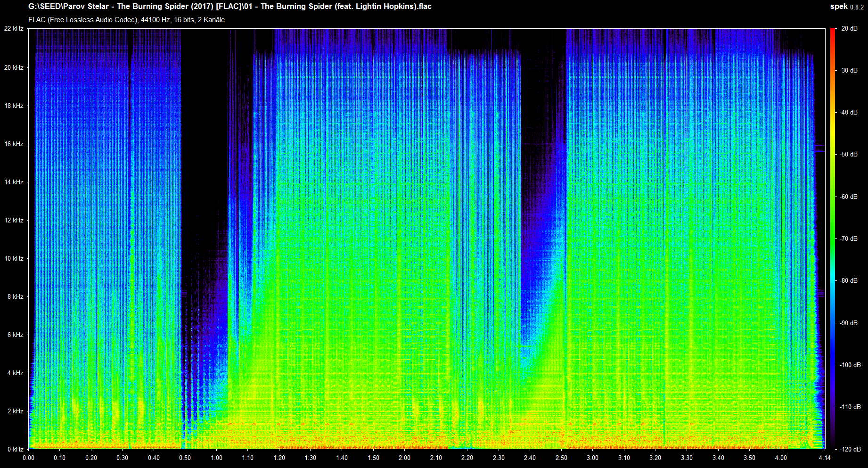Click the -70 dB scale label
868x468 pixels.
click(849, 238)
